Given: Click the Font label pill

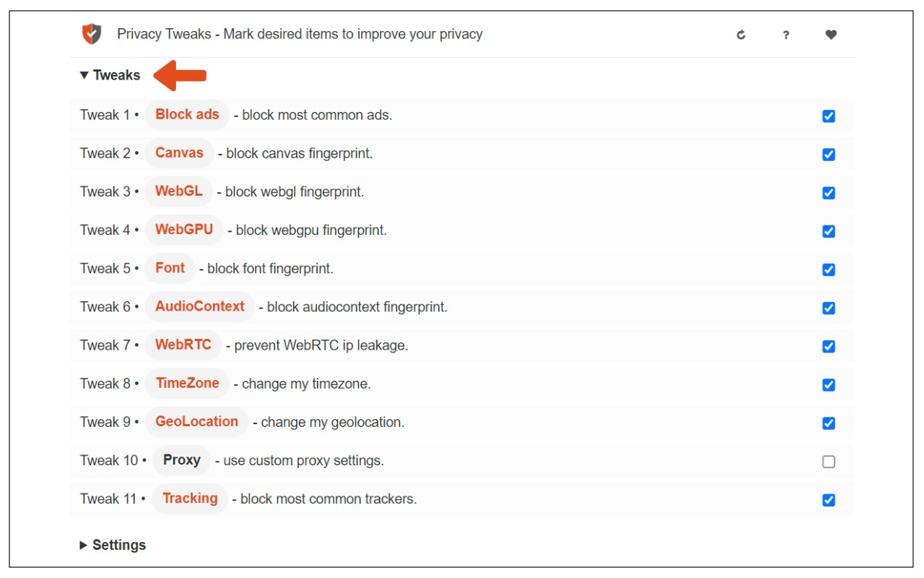Looking at the screenshot, I should pos(170,267).
